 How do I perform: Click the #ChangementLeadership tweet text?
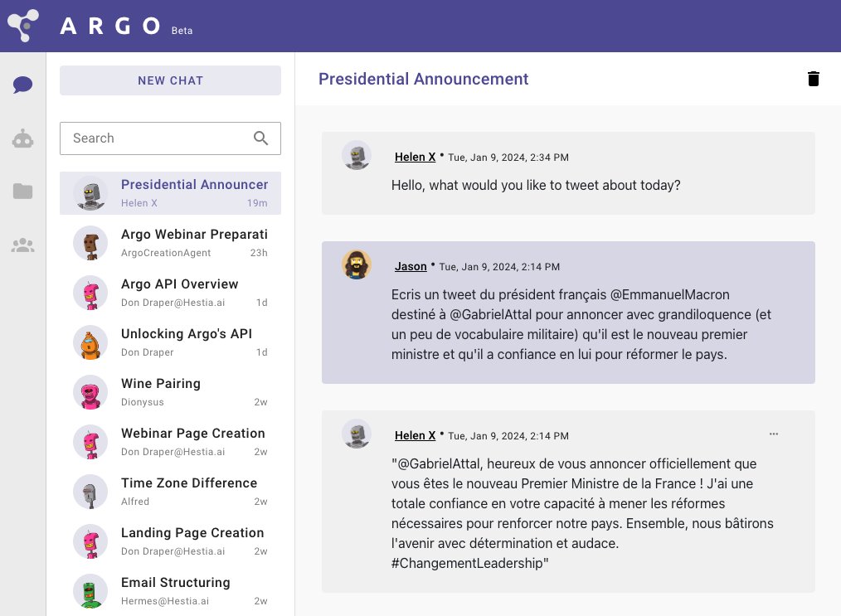pyautogui.click(x=582, y=513)
